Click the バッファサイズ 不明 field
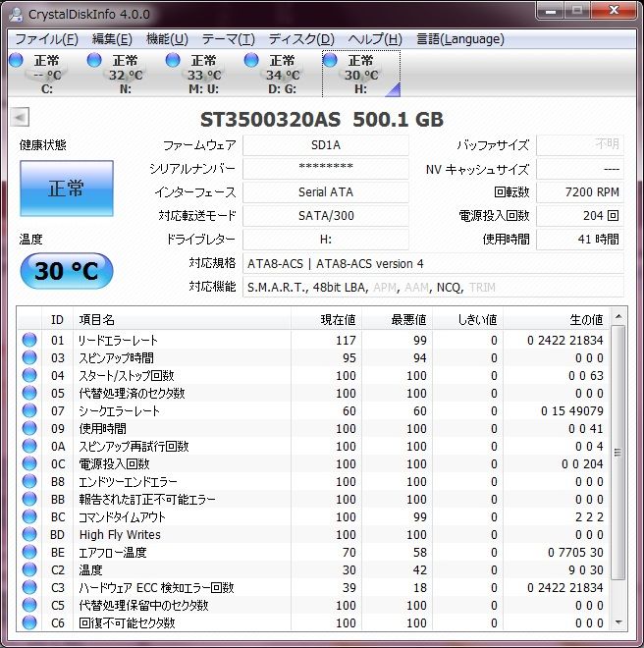Image resolution: width=644 pixels, height=648 pixels. click(580, 145)
